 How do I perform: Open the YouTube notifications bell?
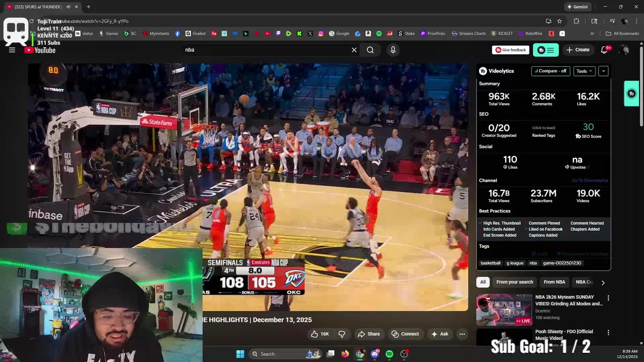(x=605, y=50)
